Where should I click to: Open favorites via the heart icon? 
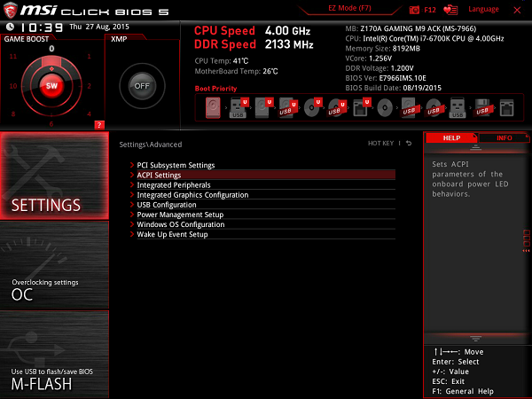point(450,10)
